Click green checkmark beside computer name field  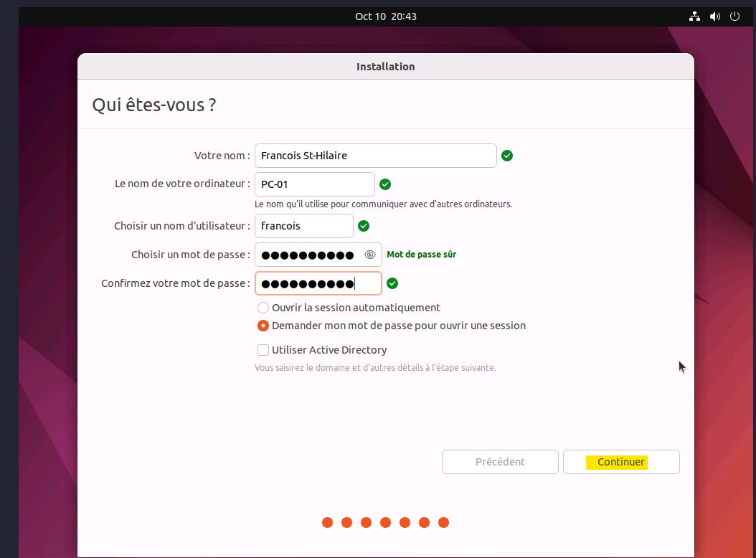[385, 184]
